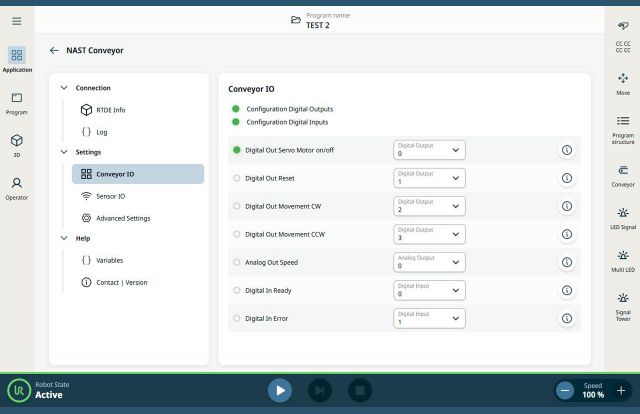Screen dimensions: 640x414
Task: Toggle the Digital Out Movement CW indicator
Action: point(237,206)
